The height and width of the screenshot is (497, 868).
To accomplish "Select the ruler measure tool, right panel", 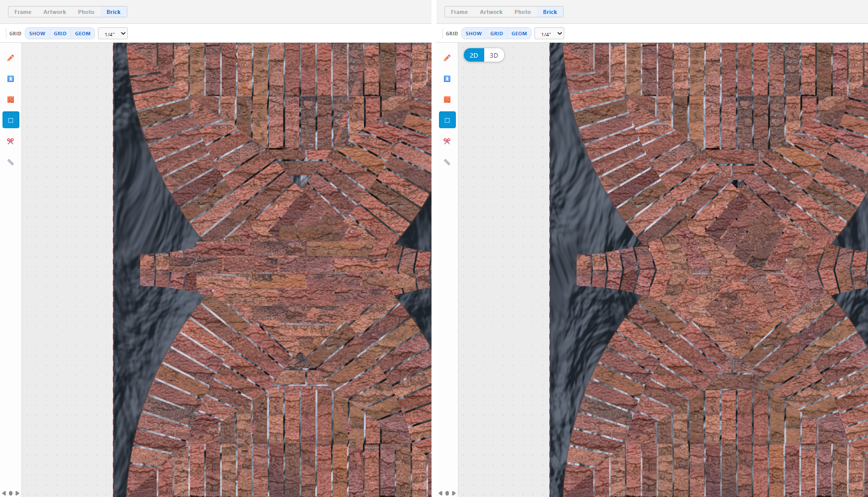I will (x=447, y=162).
